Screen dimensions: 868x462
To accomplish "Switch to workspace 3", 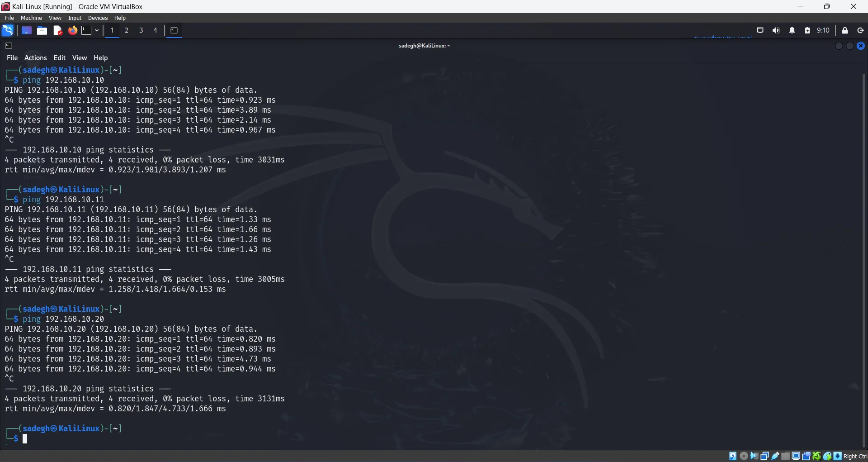I will [x=141, y=30].
